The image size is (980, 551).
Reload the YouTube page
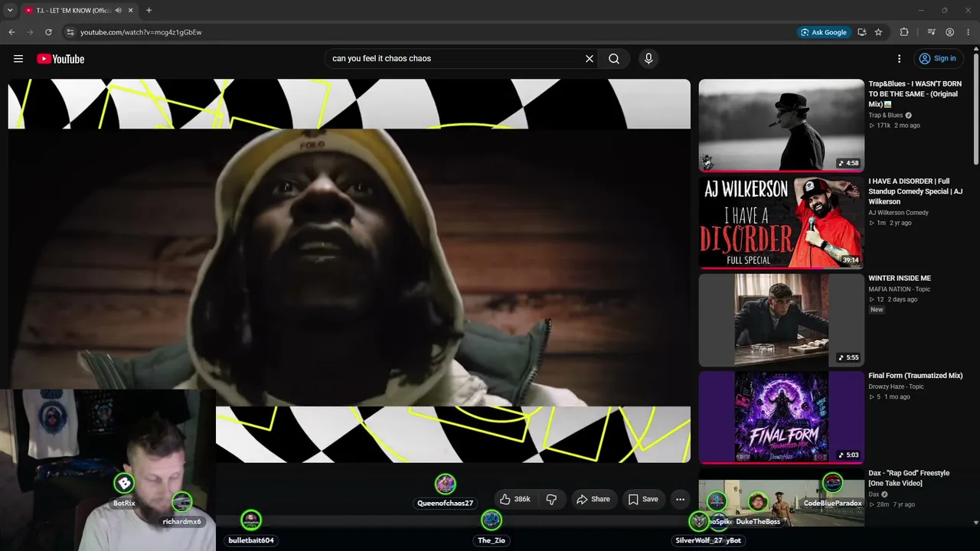coord(48,32)
